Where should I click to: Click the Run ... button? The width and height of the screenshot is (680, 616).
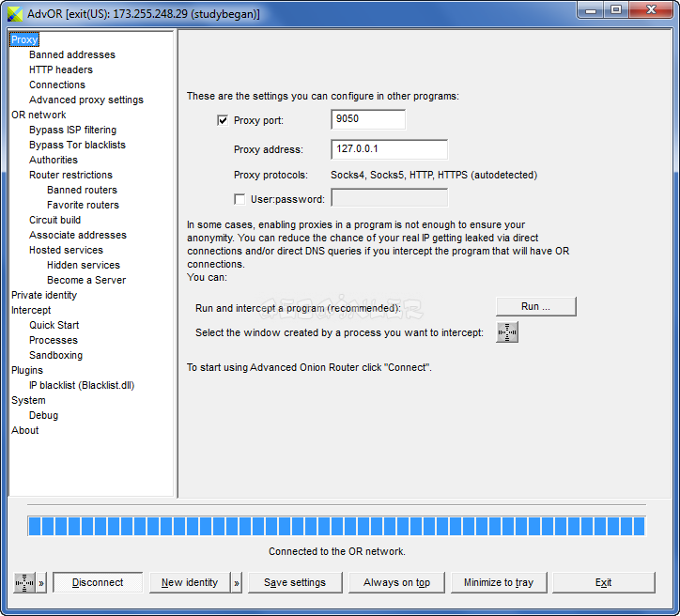[x=536, y=306]
